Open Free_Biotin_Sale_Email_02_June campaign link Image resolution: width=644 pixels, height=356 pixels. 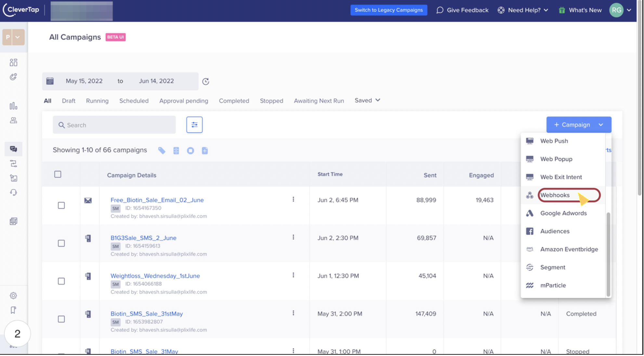157,200
